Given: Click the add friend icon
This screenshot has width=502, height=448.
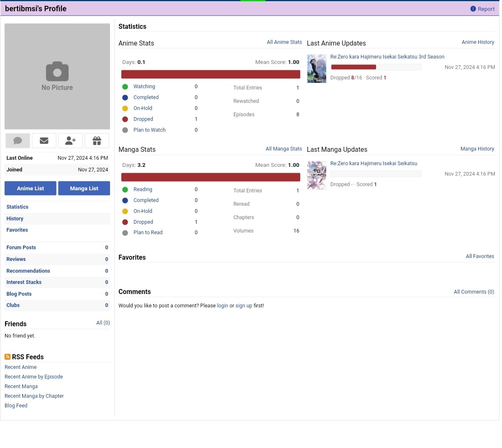Looking at the screenshot, I should click(x=70, y=141).
